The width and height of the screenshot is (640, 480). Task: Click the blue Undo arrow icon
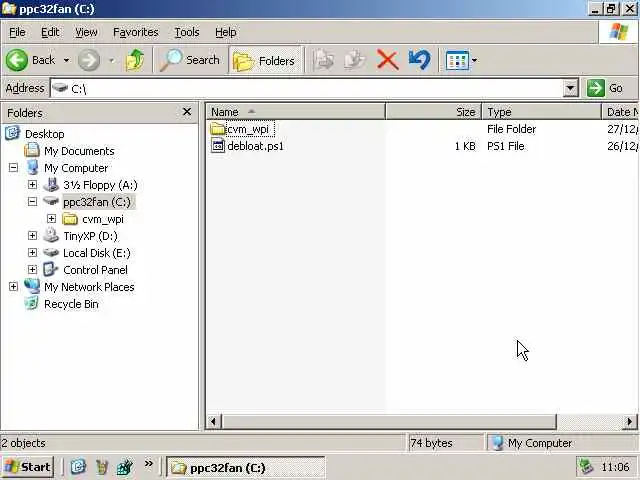[x=420, y=60]
